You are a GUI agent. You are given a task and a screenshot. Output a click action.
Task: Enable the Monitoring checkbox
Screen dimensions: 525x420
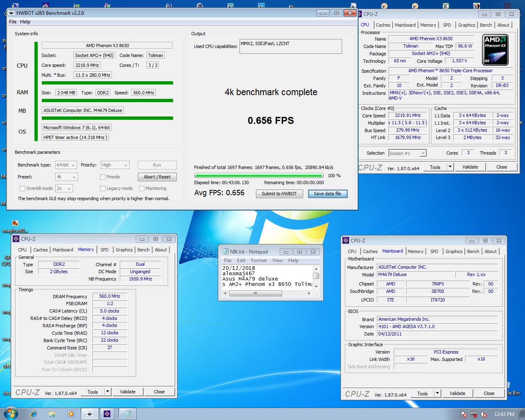142,188
